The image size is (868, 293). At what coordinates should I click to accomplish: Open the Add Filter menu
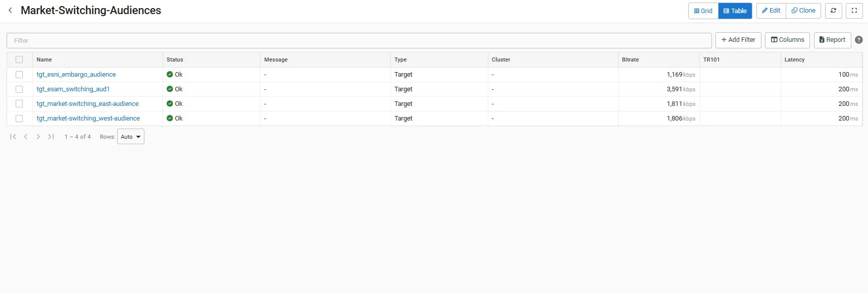point(738,40)
